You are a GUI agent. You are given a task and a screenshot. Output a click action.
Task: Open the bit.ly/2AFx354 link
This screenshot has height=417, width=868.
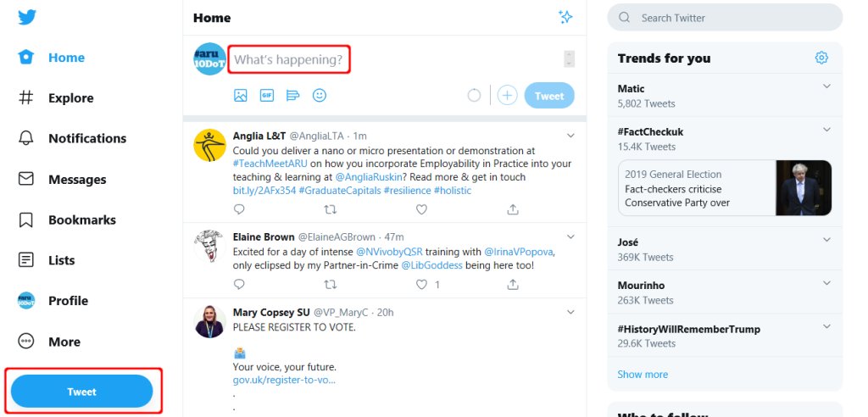pyautogui.click(x=264, y=191)
